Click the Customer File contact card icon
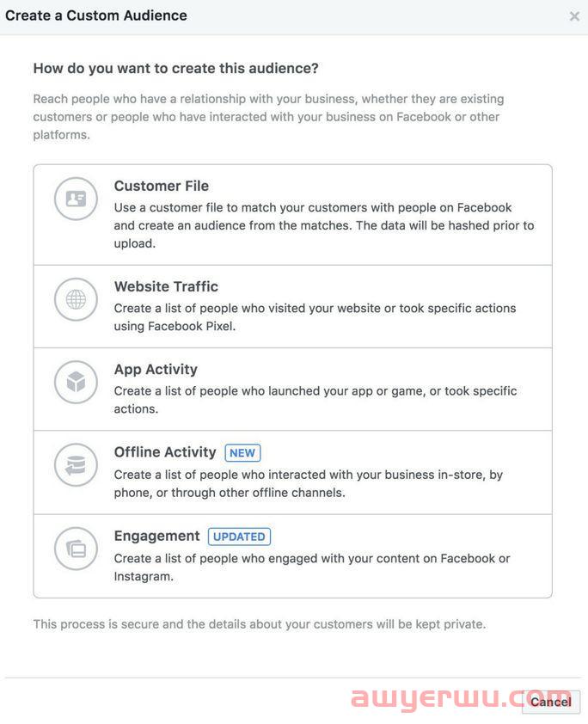 76,199
